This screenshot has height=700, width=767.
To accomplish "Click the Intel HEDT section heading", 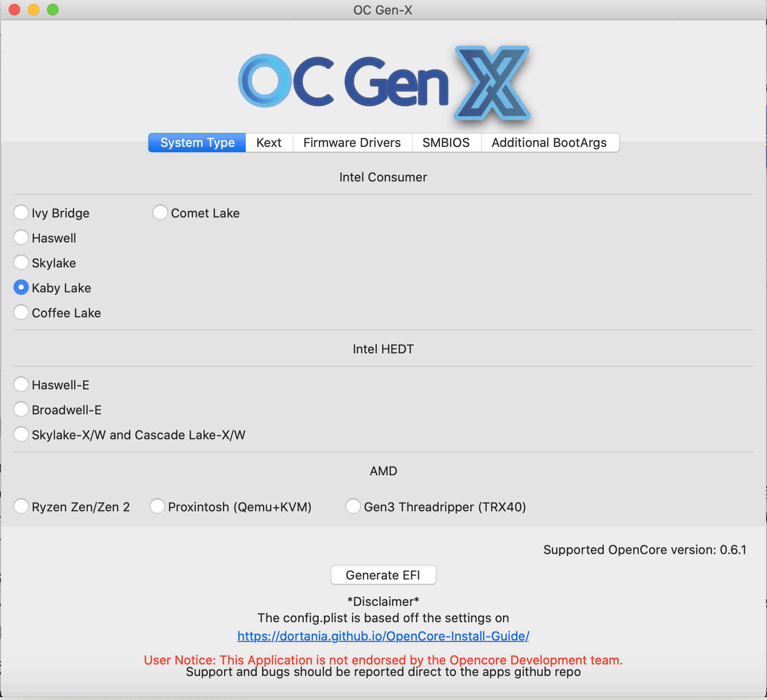I will coord(383,349).
